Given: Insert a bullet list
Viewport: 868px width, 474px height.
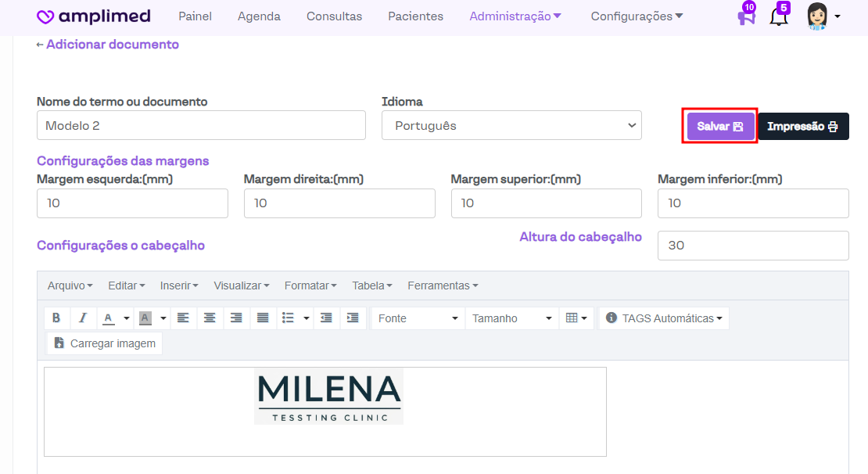Looking at the screenshot, I should point(288,318).
